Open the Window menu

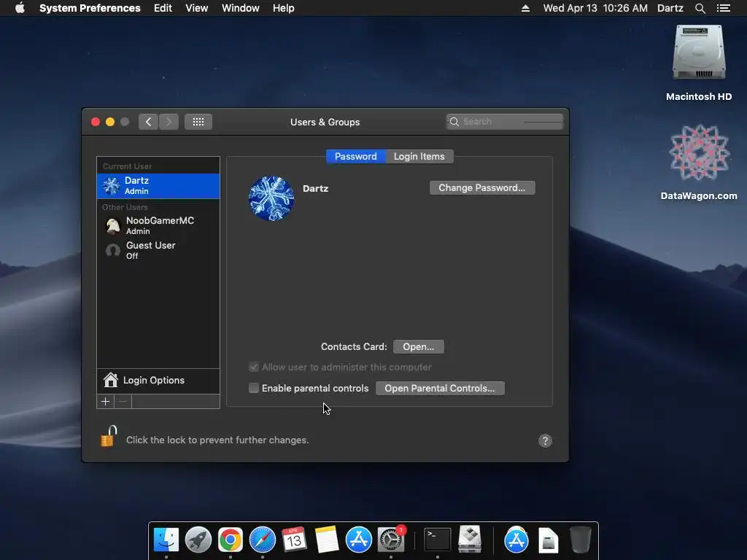(x=241, y=8)
